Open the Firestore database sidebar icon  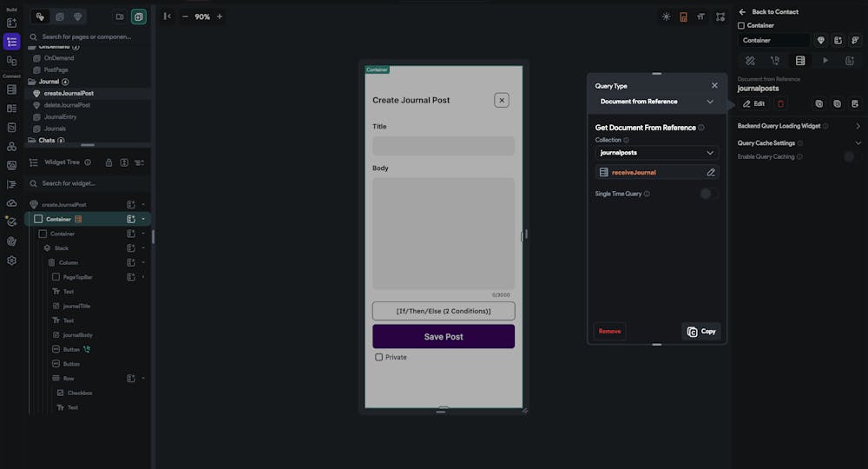11,89
